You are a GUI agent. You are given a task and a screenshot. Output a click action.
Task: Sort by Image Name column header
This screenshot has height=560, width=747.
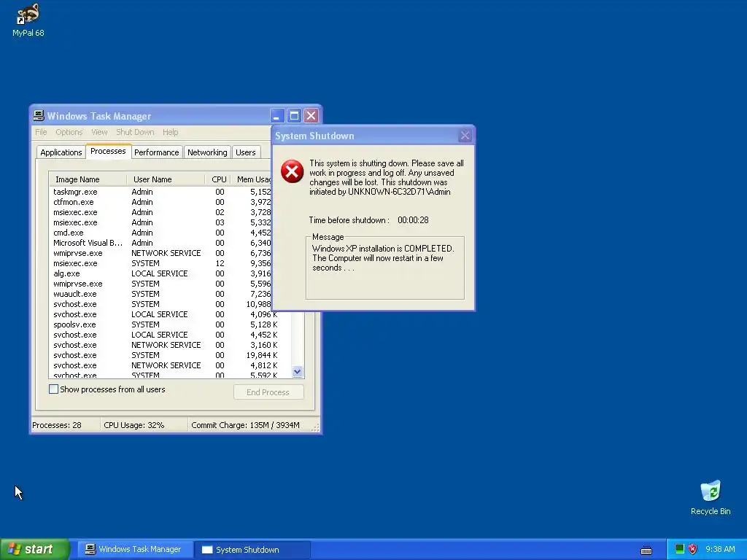88,179
